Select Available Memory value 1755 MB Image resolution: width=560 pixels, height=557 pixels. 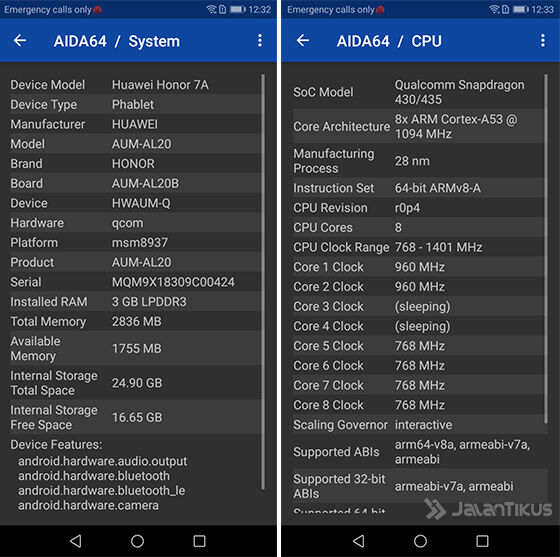click(x=137, y=348)
